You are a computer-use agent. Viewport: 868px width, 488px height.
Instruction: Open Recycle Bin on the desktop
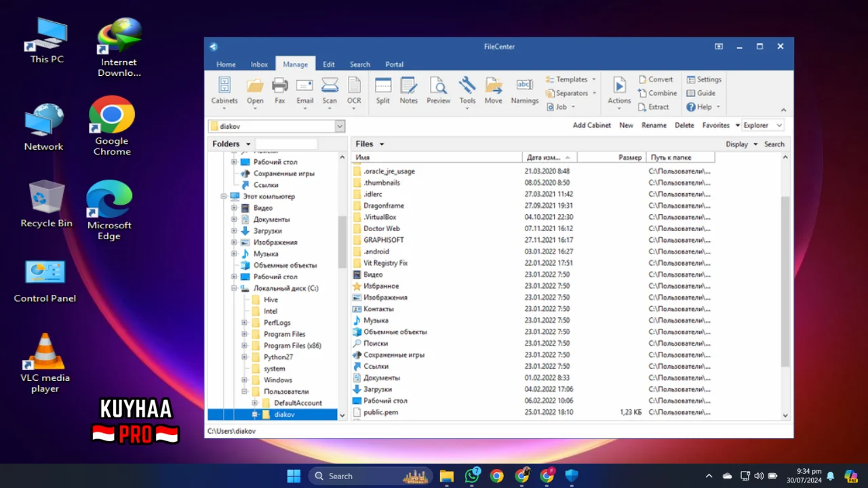(x=46, y=204)
